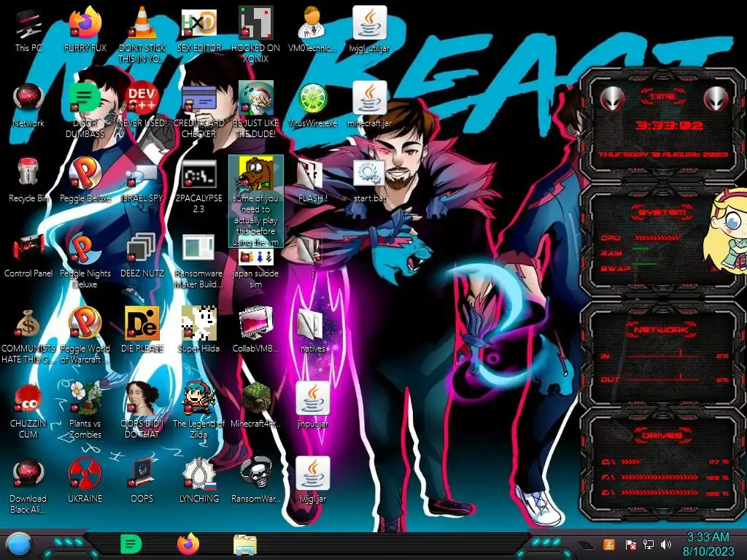Open the Firefox shortcut on the desktop
747x560 pixels.
coord(85,23)
